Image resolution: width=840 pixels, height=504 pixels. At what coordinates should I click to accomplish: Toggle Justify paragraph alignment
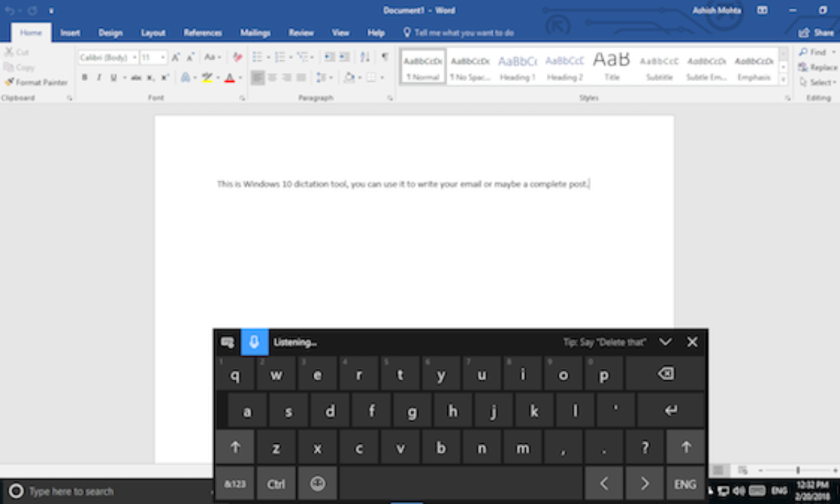[301, 78]
